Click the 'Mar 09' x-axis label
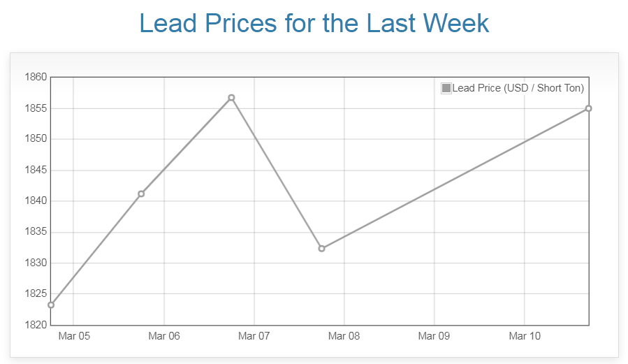628x364 pixels. coord(435,336)
